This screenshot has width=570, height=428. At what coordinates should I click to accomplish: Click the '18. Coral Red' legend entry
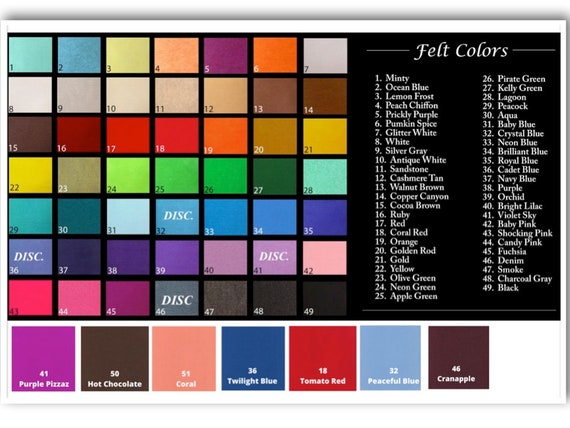(401, 232)
